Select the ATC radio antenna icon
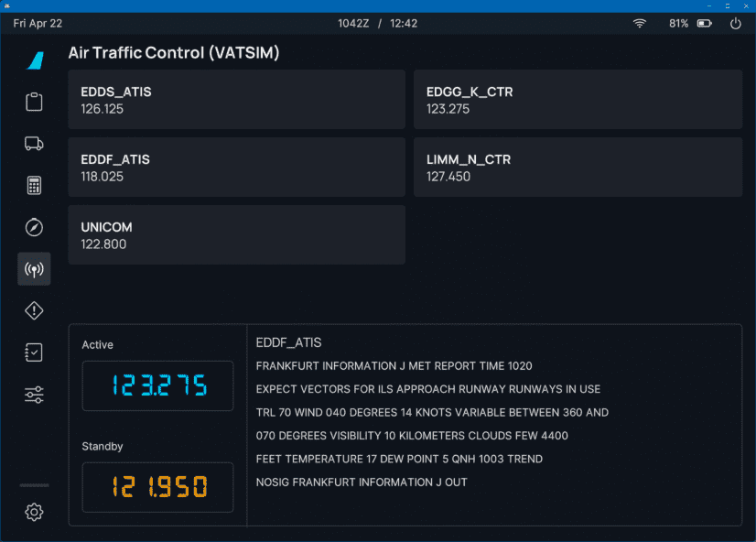The image size is (756, 542). click(x=34, y=268)
